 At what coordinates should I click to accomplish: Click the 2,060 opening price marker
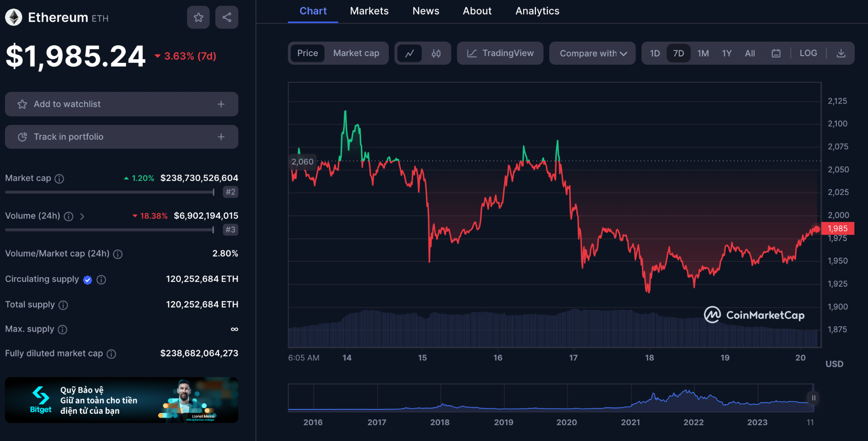[x=302, y=161]
